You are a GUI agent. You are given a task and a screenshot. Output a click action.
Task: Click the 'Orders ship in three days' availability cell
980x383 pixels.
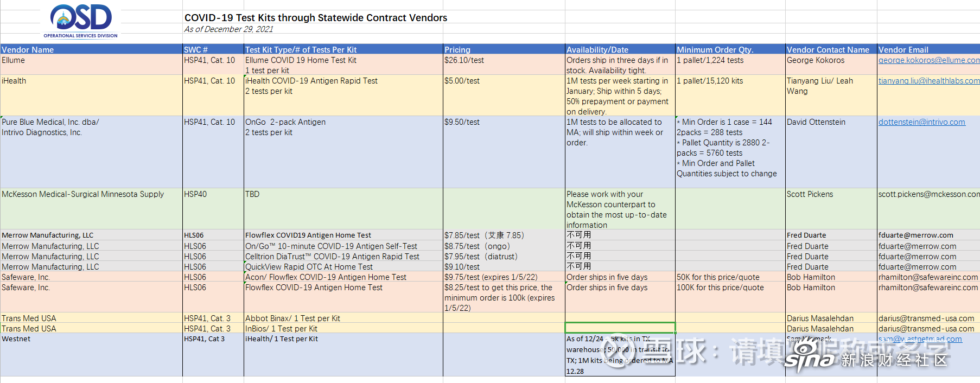pyautogui.click(x=620, y=65)
